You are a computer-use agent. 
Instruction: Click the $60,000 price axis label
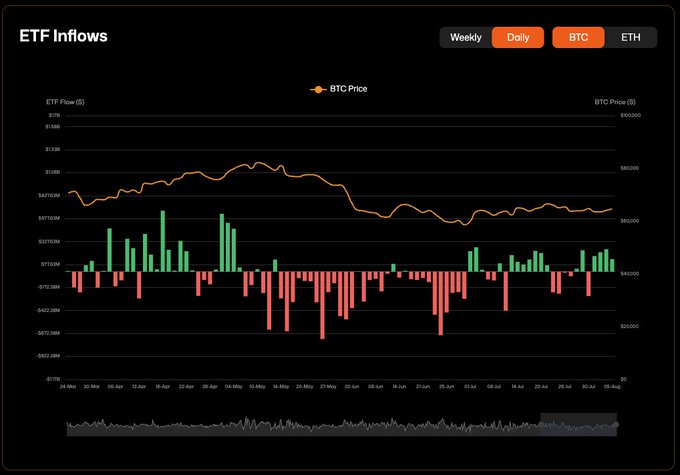630,221
